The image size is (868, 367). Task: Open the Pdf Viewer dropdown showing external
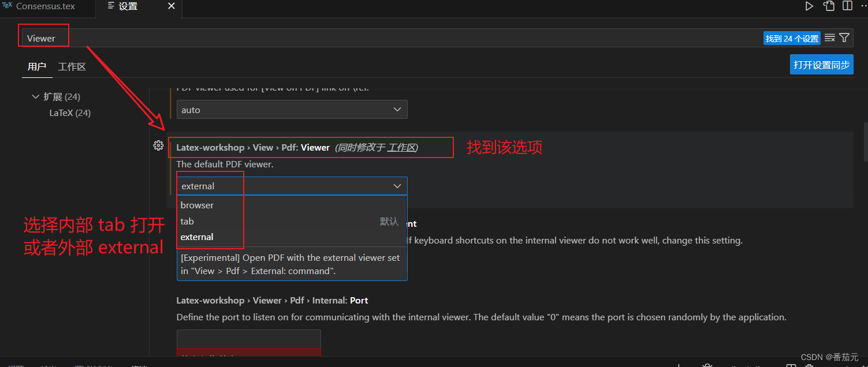tap(292, 186)
